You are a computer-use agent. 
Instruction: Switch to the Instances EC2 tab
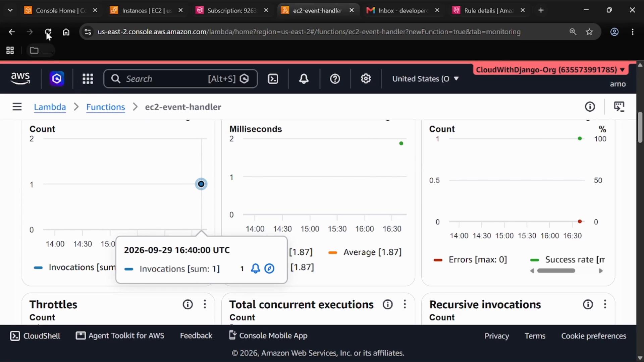click(147, 10)
